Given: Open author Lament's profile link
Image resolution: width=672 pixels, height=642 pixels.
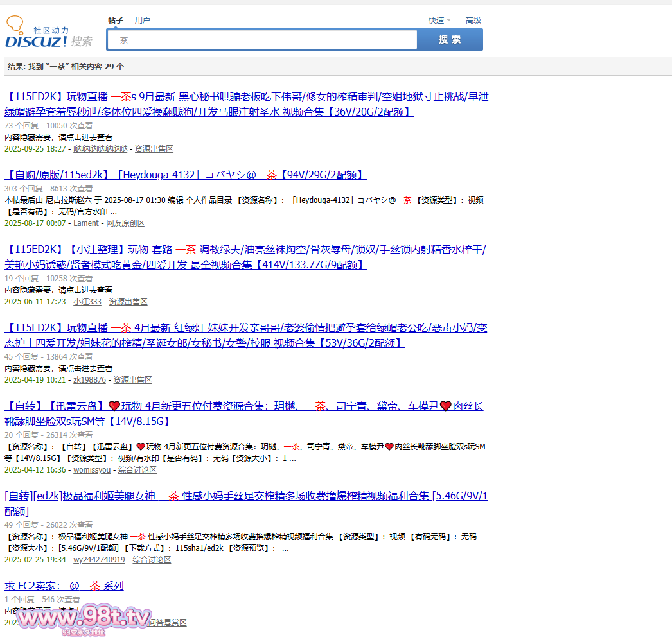Looking at the screenshot, I should pos(86,223).
